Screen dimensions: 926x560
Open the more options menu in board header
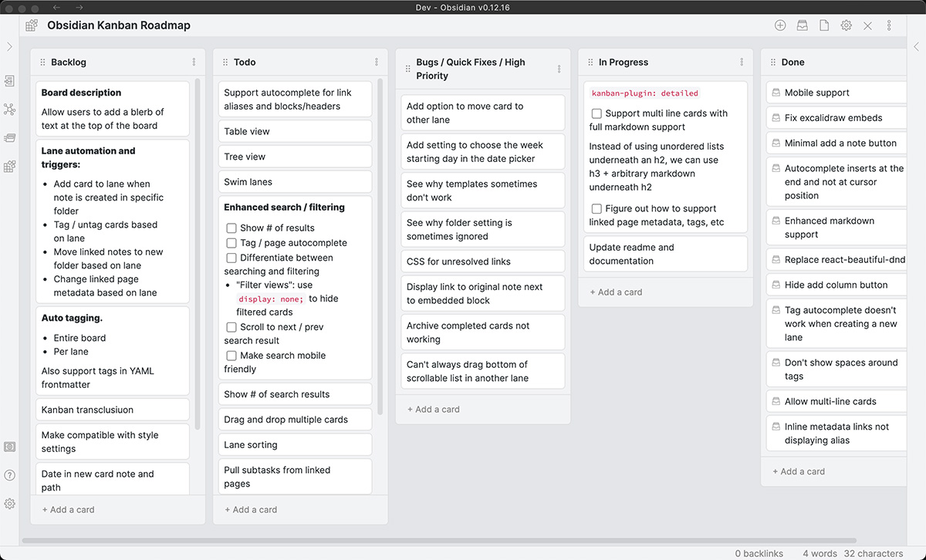click(889, 25)
